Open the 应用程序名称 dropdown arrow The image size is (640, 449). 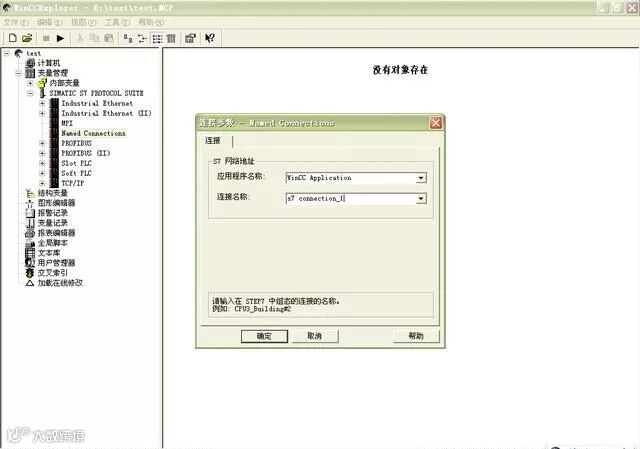point(421,178)
